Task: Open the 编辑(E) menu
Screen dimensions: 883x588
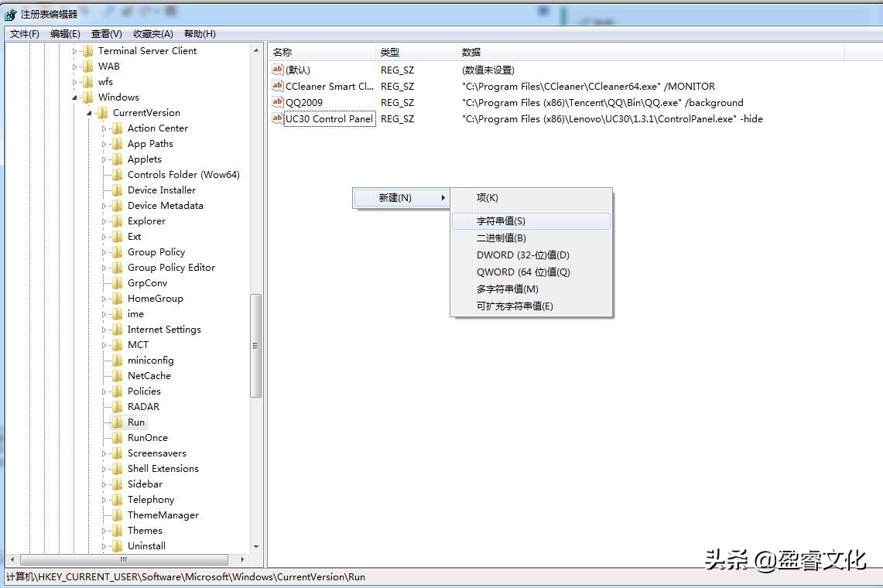Action: coord(65,33)
